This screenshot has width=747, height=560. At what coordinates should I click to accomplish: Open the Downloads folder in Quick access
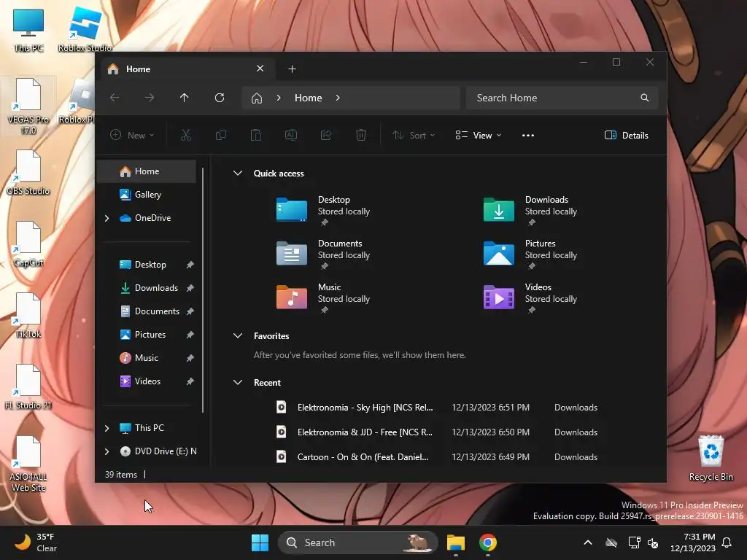531,211
